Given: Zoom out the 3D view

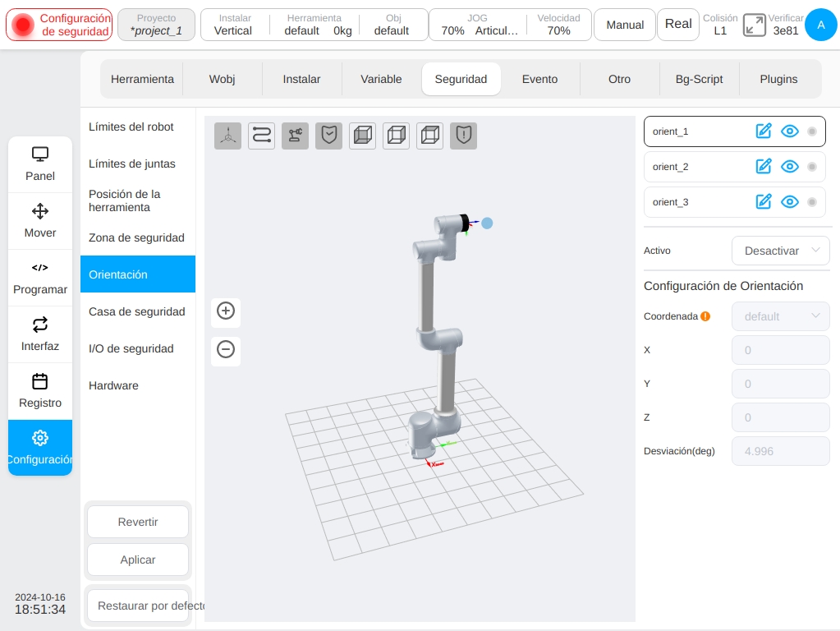Looking at the screenshot, I should point(226,349).
